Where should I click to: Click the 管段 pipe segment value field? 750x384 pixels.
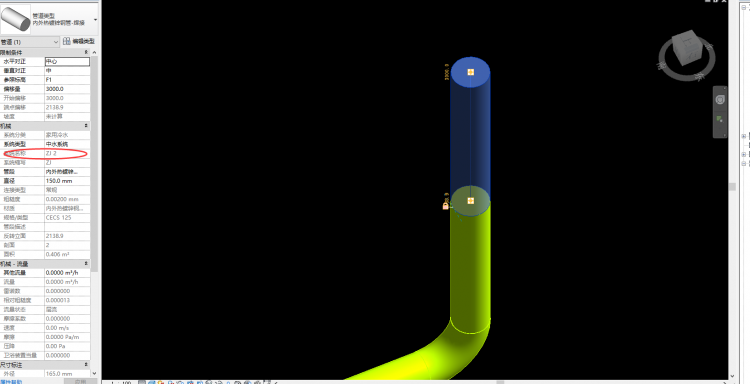67,172
